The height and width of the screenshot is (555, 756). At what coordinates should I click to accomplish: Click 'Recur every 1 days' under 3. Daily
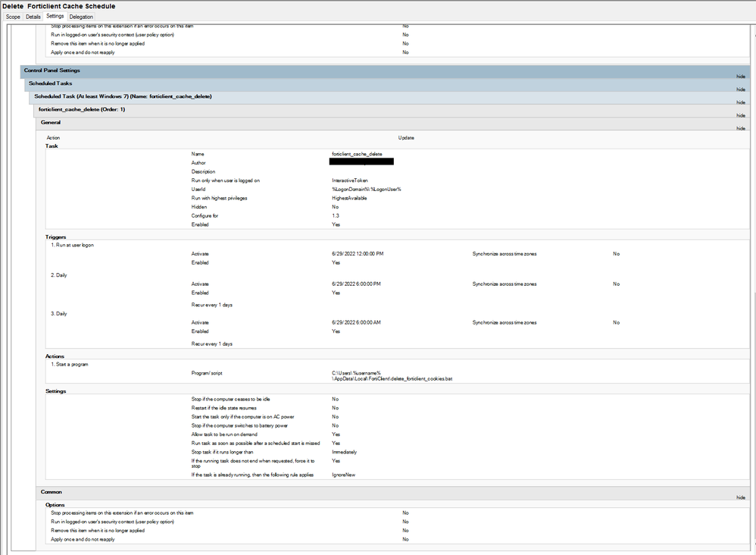[211, 344]
